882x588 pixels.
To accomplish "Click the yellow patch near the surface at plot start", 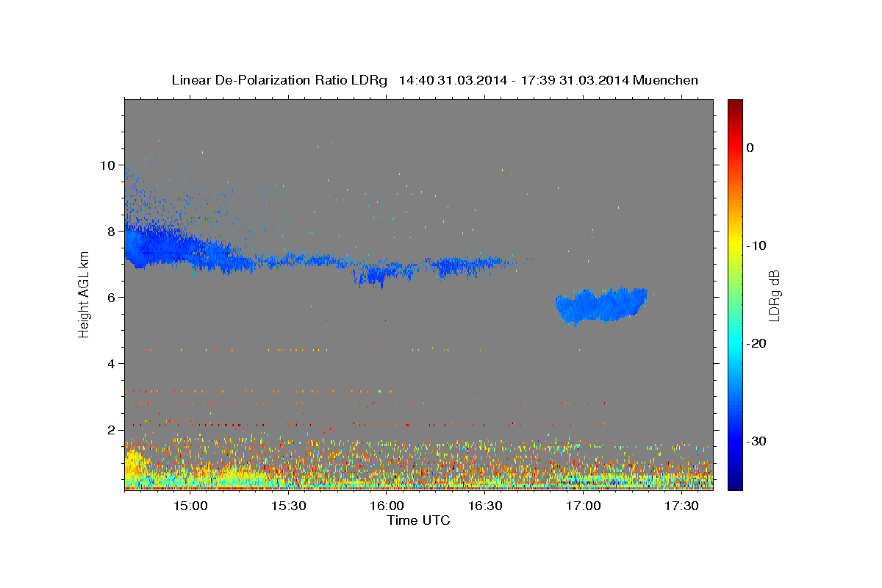I will coord(134,467).
